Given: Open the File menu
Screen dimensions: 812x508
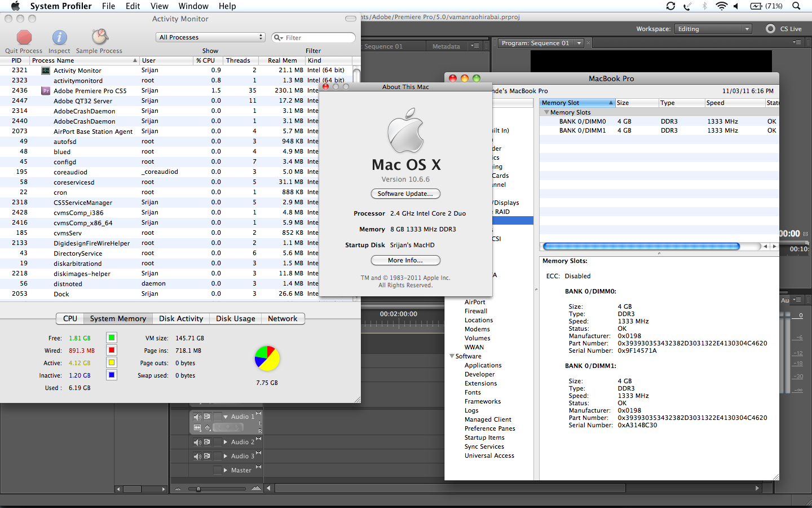Looking at the screenshot, I should (108, 6).
